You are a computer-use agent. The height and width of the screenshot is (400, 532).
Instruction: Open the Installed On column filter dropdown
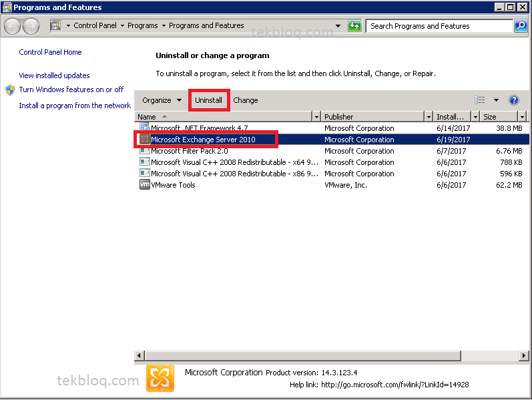pyautogui.click(x=475, y=117)
